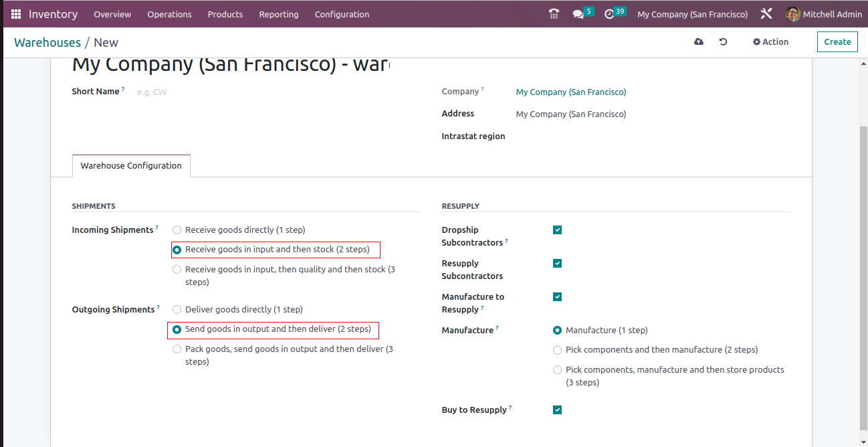This screenshot has width=868, height=447.
Task: Open the chat messages icon
Action: 578,14
